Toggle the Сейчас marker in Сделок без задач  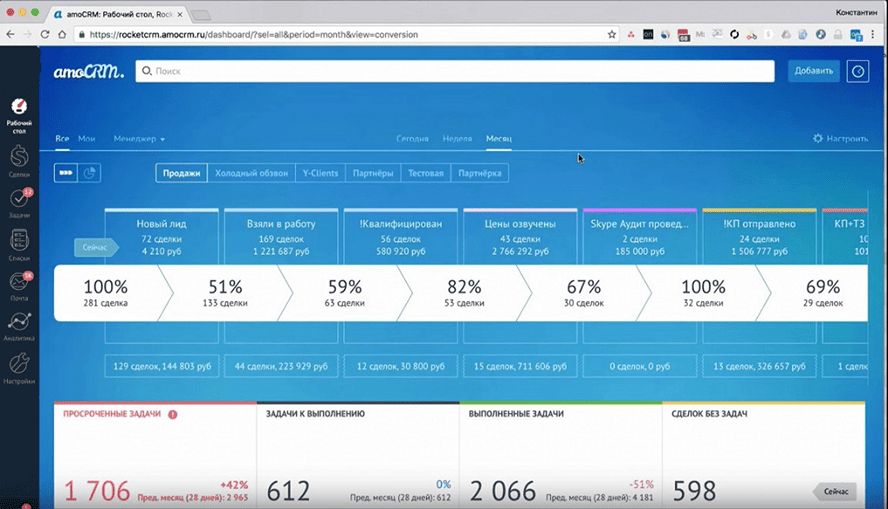pos(834,491)
